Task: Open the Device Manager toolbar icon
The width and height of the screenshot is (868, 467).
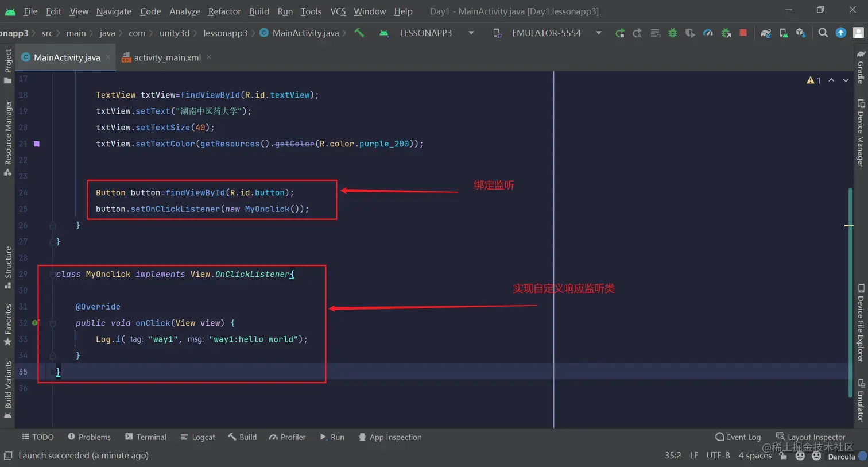Action: point(783,33)
